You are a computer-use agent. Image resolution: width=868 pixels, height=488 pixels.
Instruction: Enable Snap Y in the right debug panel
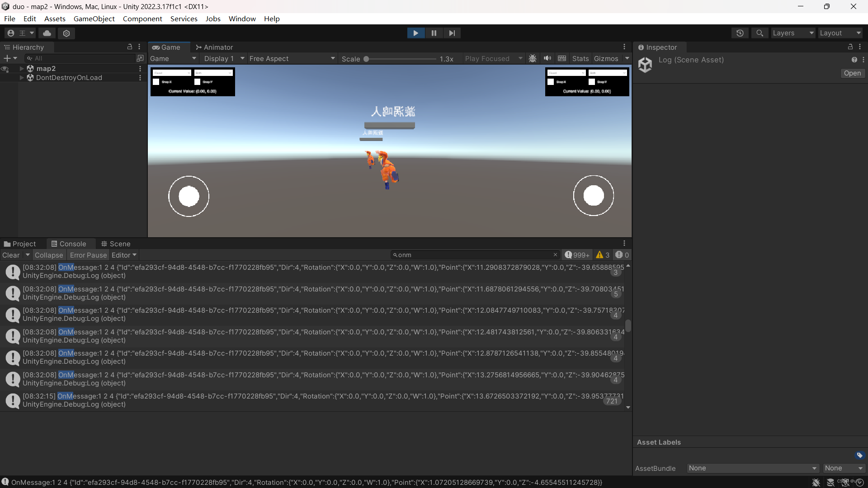pos(592,82)
